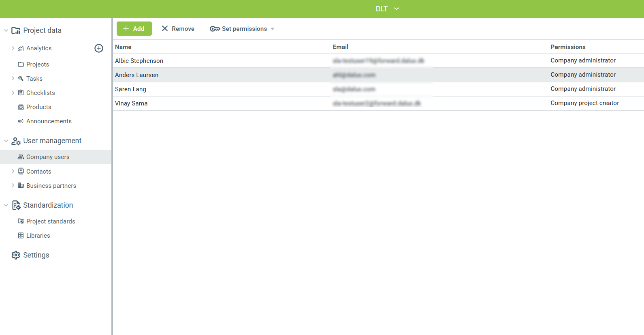Expand the Tasks tree node
Image resolution: width=644 pixels, height=335 pixels.
[13, 79]
